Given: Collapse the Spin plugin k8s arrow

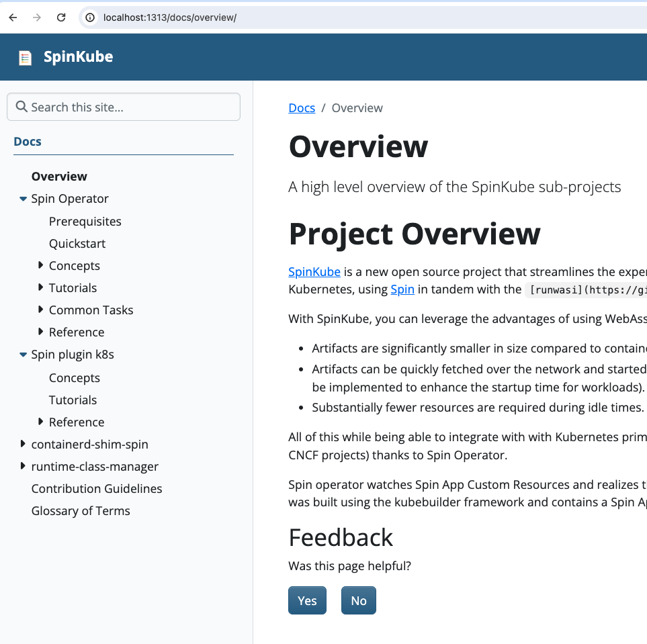Looking at the screenshot, I should (x=23, y=355).
